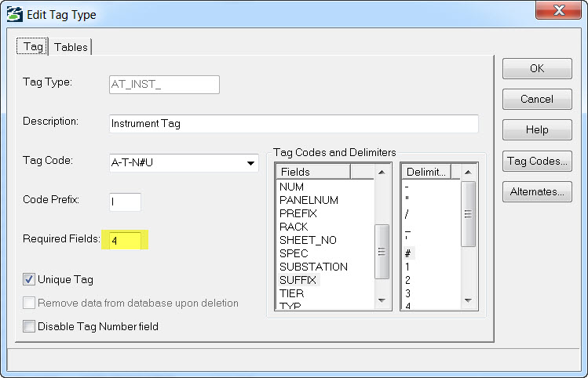588x378 pixels.
Task: Click the Required Fields input box
Action: [x=126, y=241]
